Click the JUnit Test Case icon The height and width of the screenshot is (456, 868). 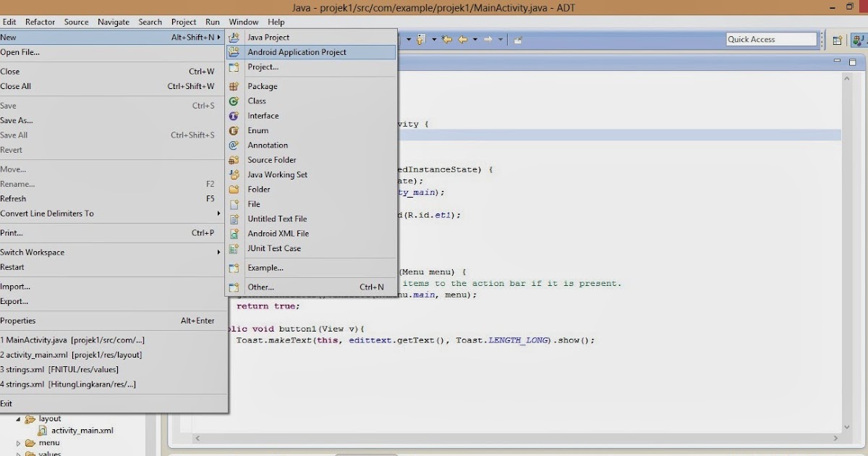pos(234,248)
